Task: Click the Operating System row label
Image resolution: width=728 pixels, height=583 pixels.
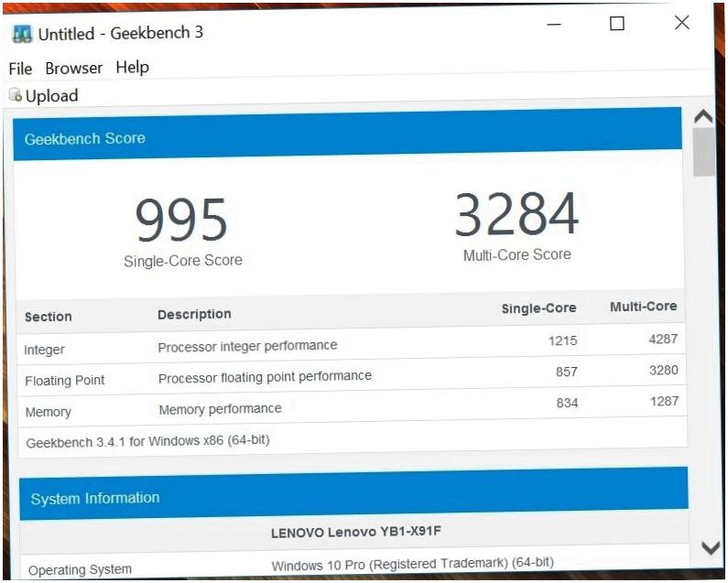Action: pyautogui.click(x=80, y=569)
